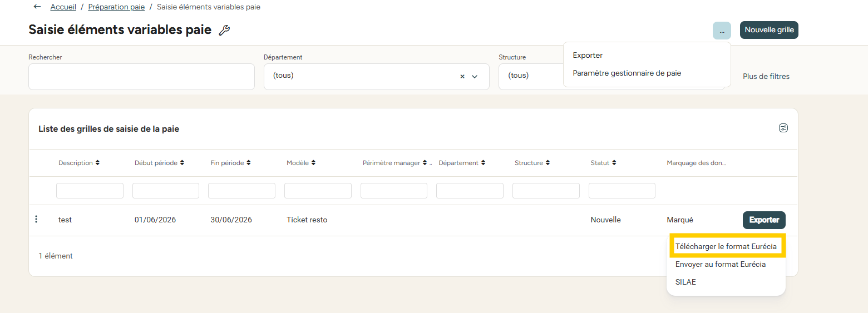Click the test description cell
Image resolution: width=868 pixels, height=313 pixels.
[65, 220]
